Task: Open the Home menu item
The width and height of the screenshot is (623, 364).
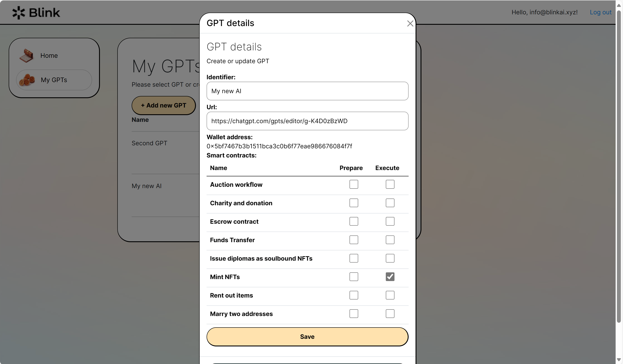Action: pos(49,56)
